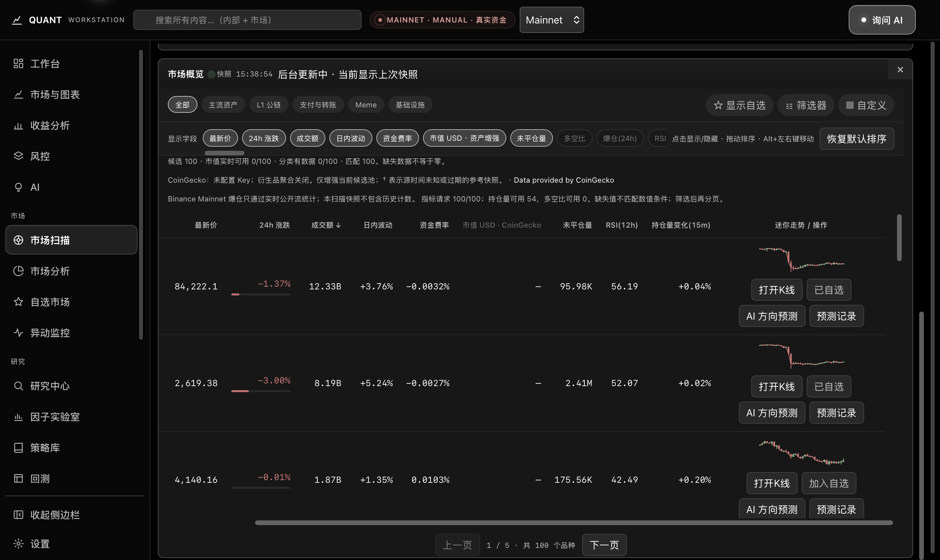Open 策略库 book icon

click(18, 448)
